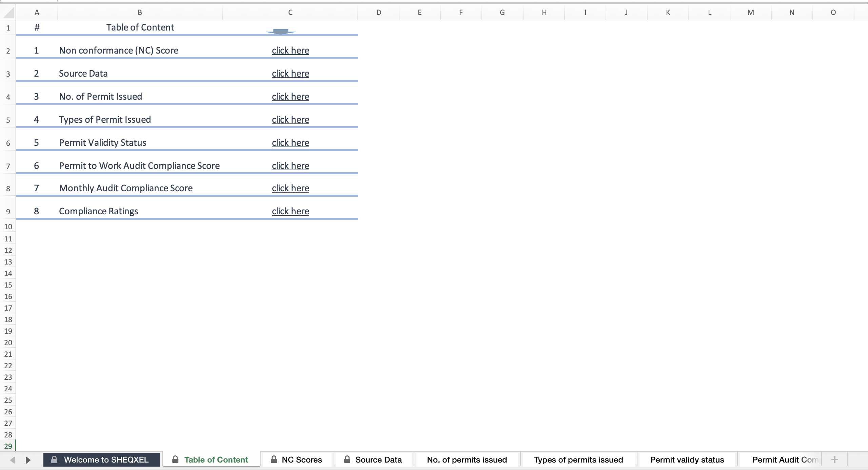
Task: Select column K header
Action: (668, 13)
